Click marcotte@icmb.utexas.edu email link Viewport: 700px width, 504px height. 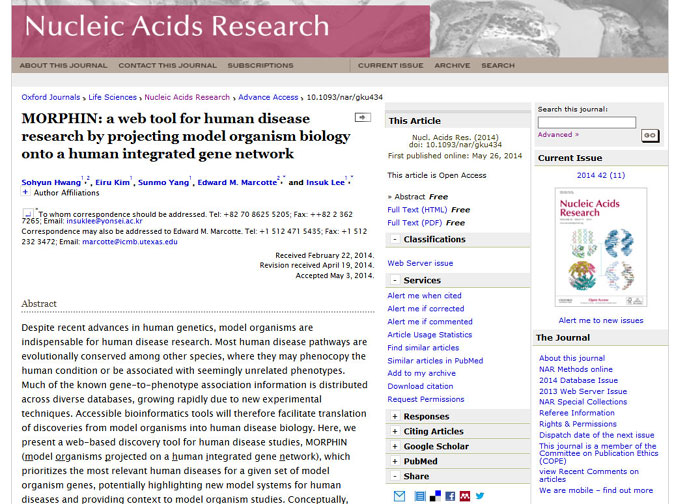pyautogui.click(x=130, y=242)
